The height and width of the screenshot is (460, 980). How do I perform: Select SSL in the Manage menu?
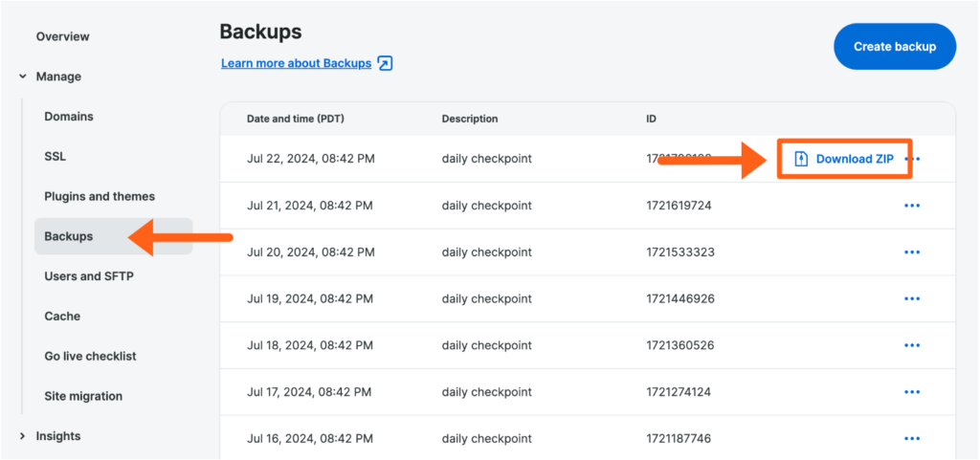click(55, 156)
